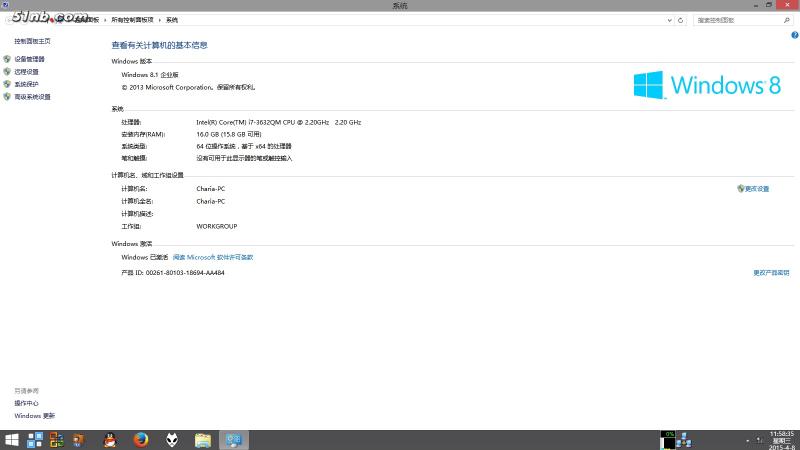Open 高级系统设置 (Advanced system settings) link

pos(32,97)
